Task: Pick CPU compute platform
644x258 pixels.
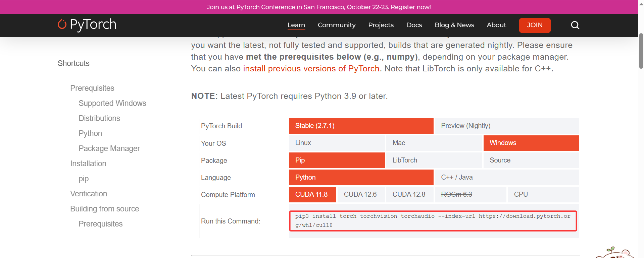Action: (x=543, y=195)
